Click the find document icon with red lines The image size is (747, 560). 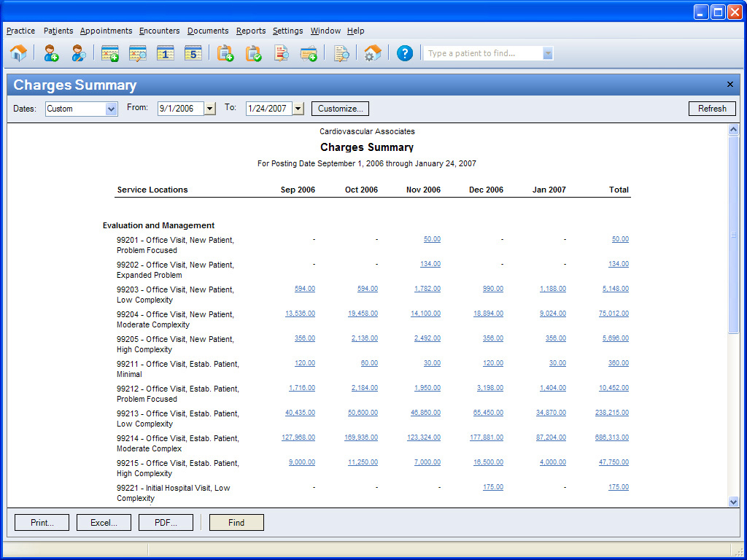coord(281,52)
